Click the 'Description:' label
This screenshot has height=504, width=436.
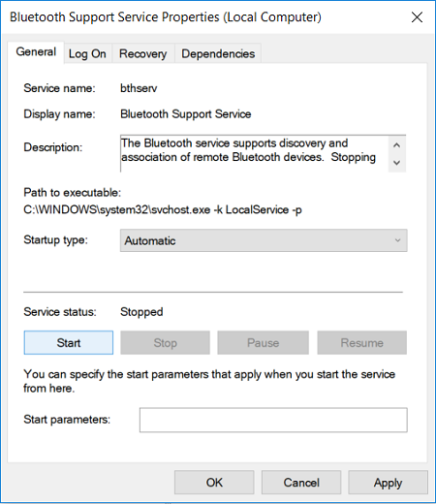pos(52,147)
